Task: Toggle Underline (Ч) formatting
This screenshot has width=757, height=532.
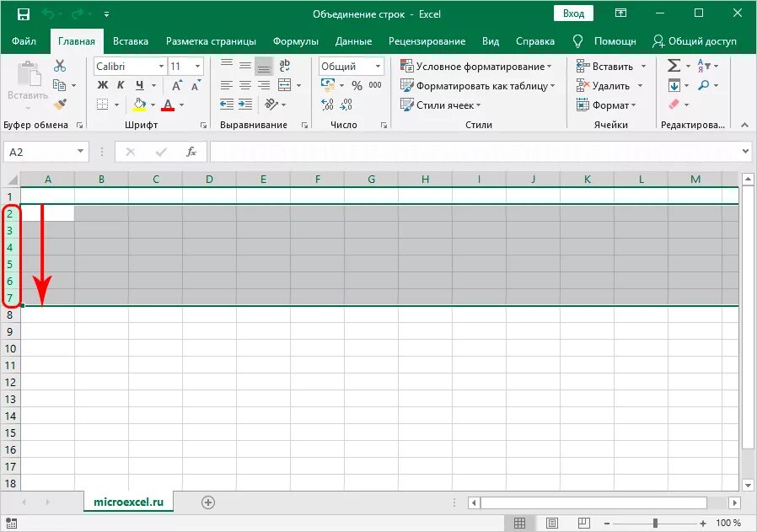Action: [x=140, y=85]
